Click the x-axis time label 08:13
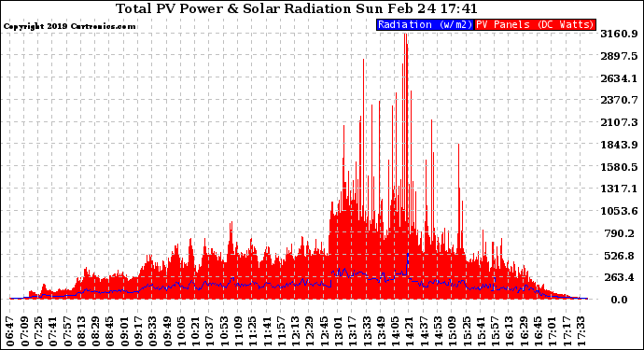This screenshot has height=350, width=644. [x=81, y=331]
